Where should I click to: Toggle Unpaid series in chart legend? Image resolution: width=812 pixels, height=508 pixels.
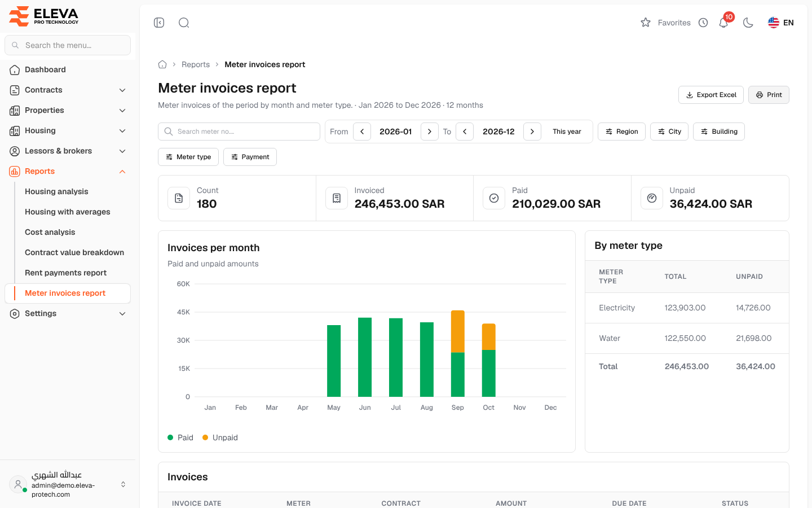point(220,437)
